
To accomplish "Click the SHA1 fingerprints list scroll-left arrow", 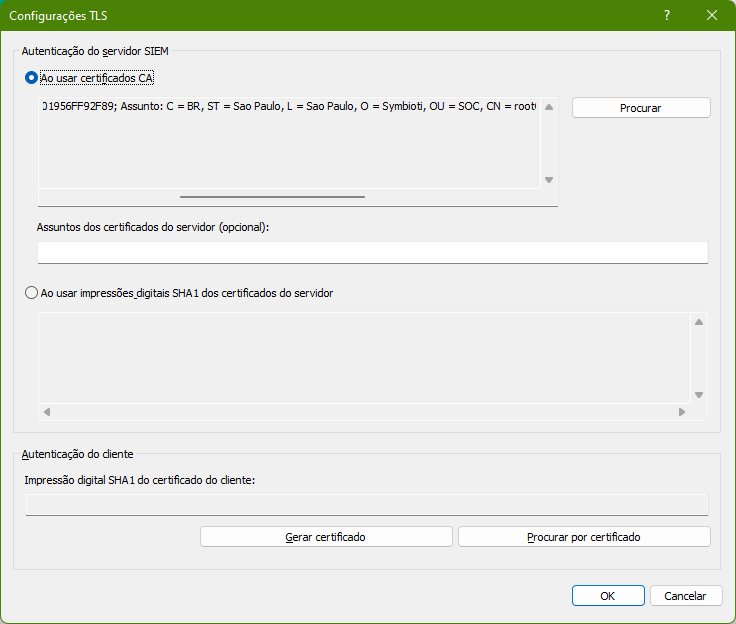I will coord(47,412).
